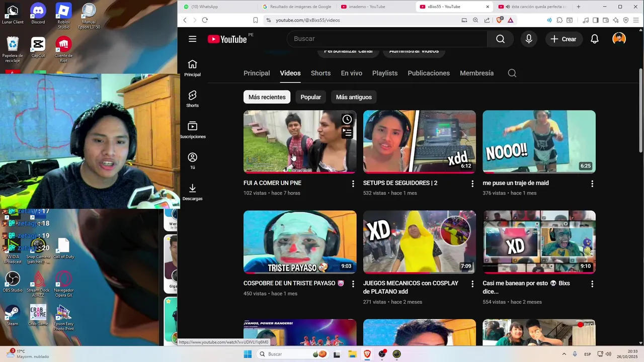Screen dimensions: 644x362
Task: Open Shorts from the sidebar
Action: click(192, 99)
